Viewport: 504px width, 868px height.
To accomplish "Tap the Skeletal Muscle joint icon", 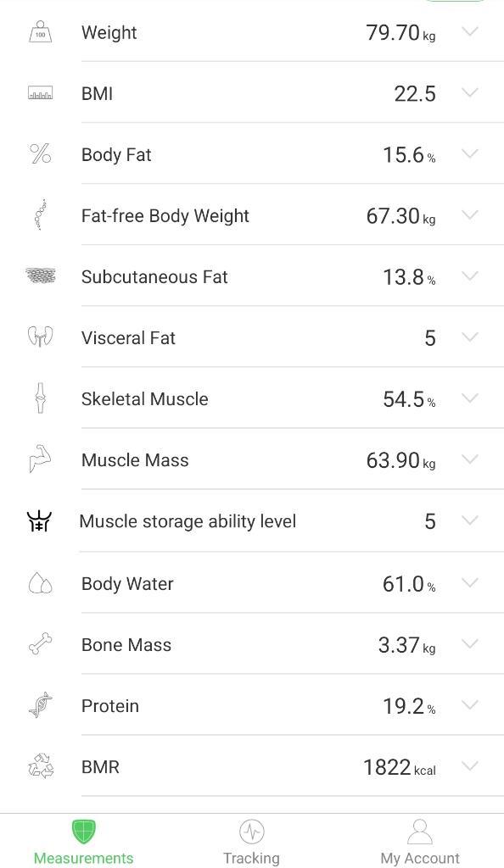I will click(x=40, y=398).
